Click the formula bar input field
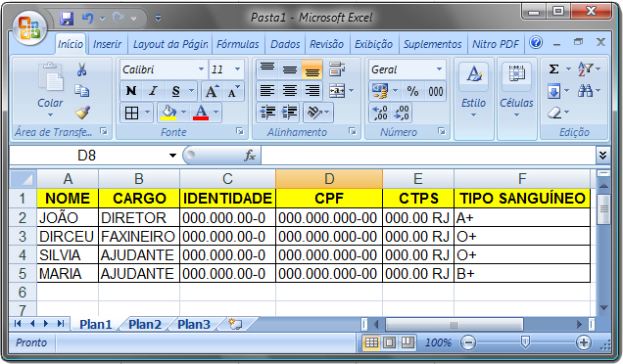This screenshot has height=364, width=623. [x=428, y=156]
